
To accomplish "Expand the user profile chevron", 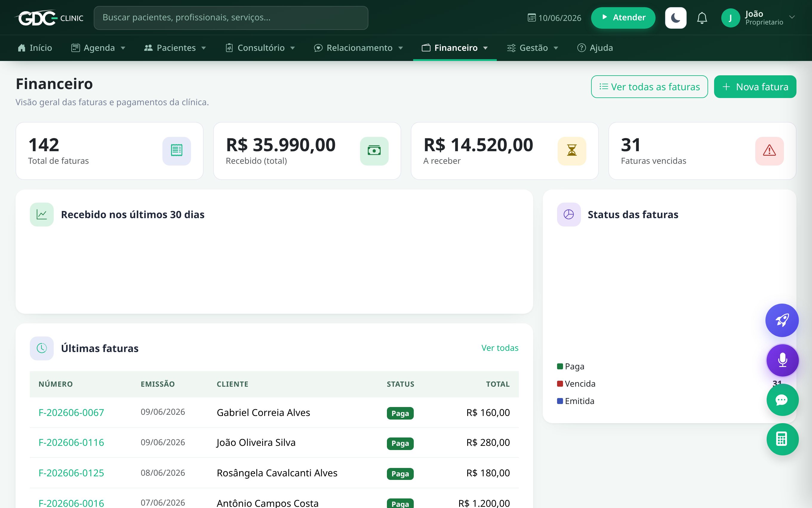I will click(792, 17).
